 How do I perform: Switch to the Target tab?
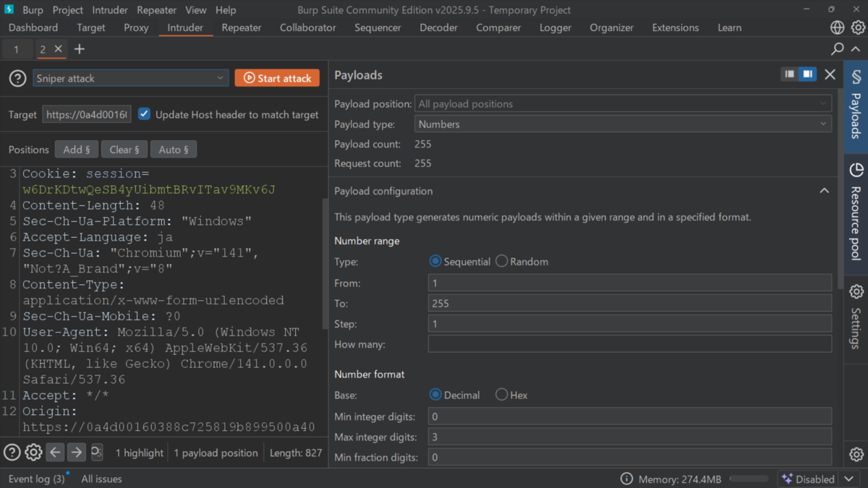click(91, 27)
